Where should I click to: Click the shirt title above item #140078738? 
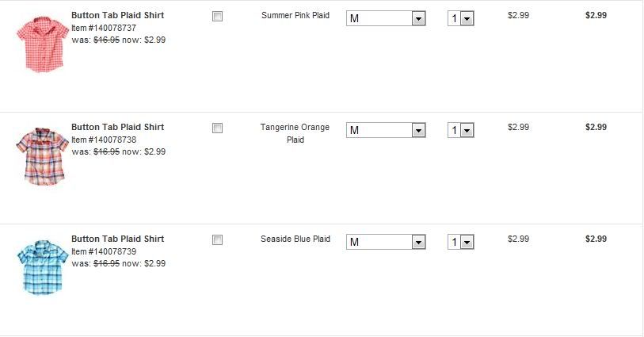click(117, 127)
